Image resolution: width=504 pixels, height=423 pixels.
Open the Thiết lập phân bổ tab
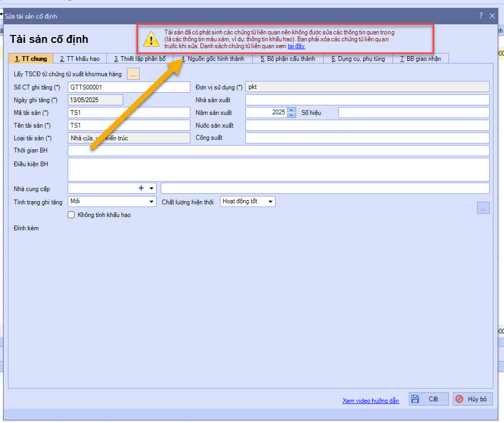pos(140,59)
